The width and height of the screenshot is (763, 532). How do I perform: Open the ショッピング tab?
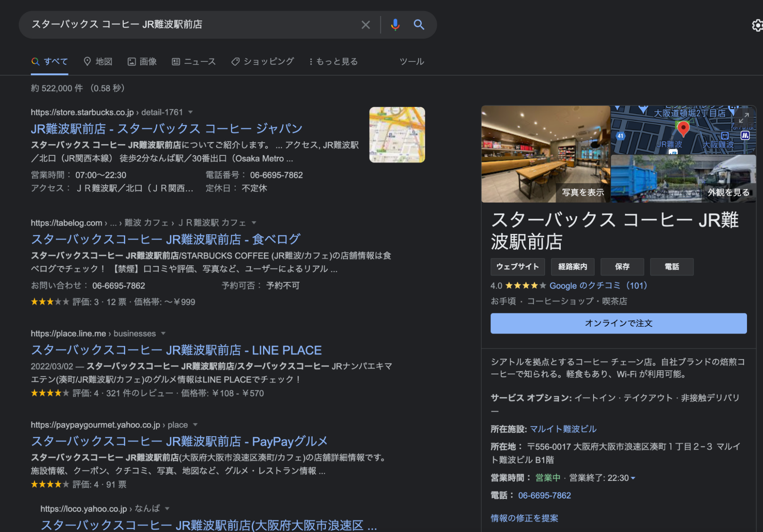[x=263, y=61]
